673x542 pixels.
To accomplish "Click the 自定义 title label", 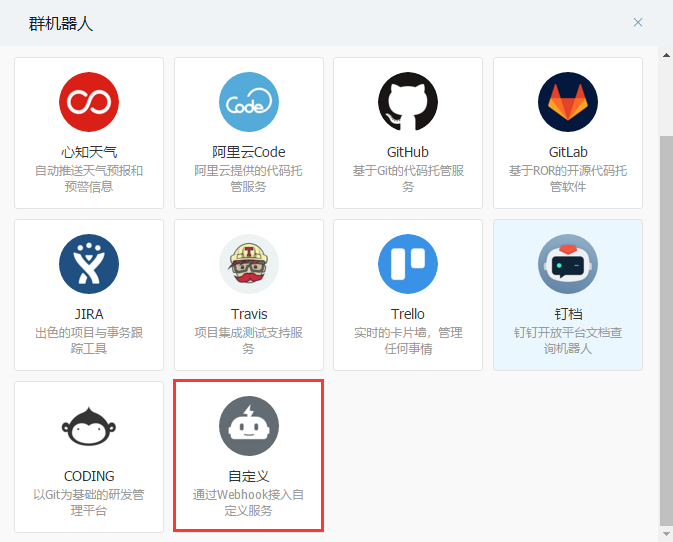I will (249, 476).
